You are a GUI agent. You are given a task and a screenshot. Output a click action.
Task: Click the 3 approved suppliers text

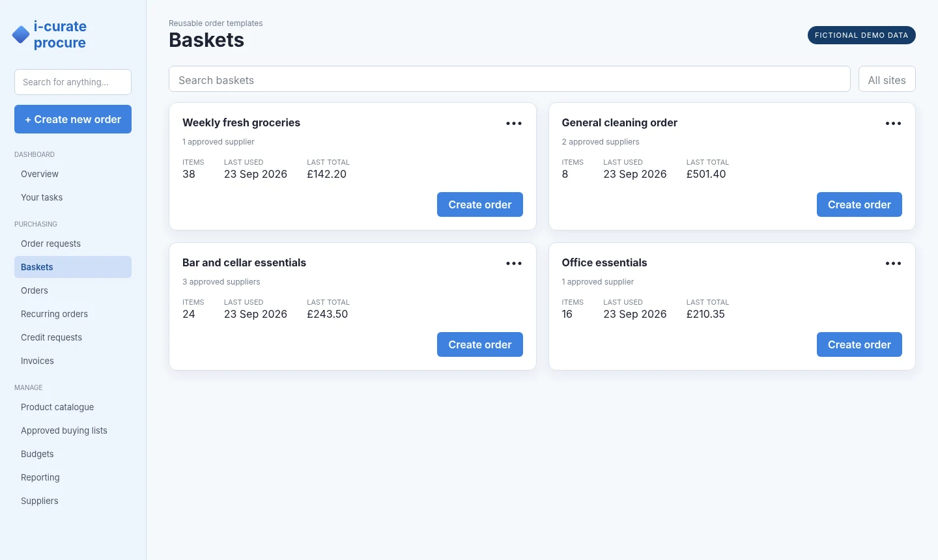pos(221,282)
